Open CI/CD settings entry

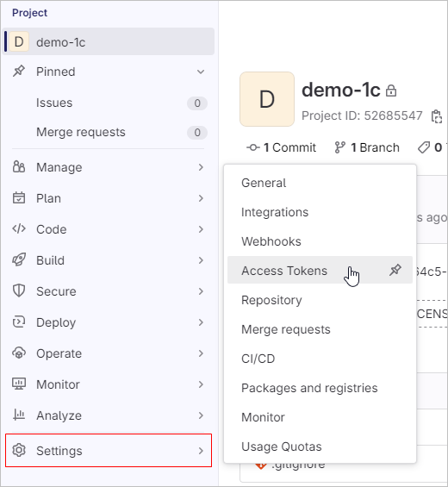258,359
